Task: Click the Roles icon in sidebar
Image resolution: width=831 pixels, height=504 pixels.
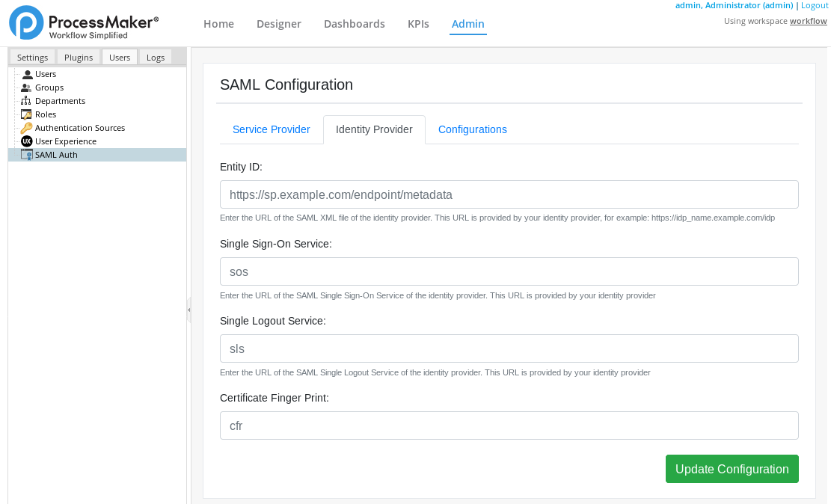Action: pyautogui.click(x=27, y=114)
